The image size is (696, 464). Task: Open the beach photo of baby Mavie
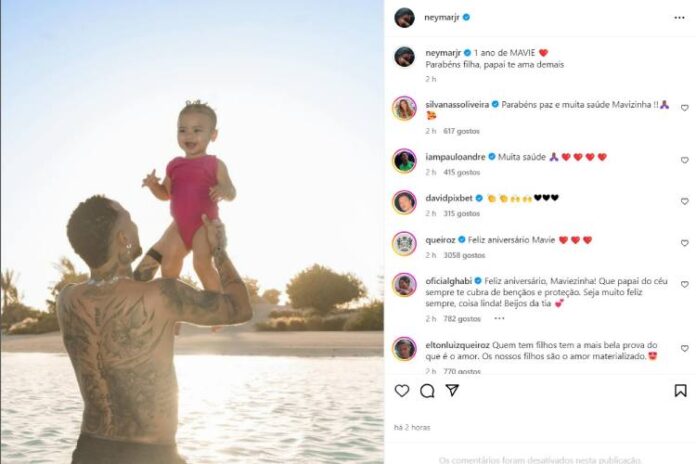tap(192, 232)
